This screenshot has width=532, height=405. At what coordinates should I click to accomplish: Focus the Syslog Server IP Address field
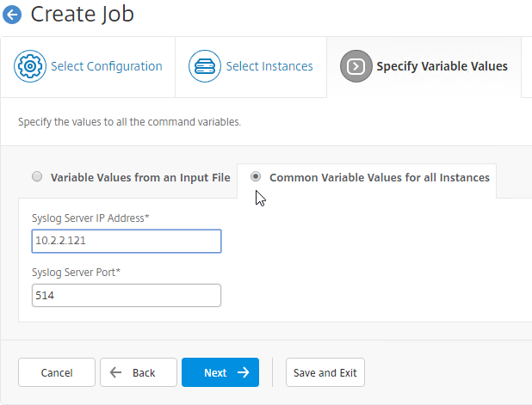pyautogui.click(x=127, y=241)
